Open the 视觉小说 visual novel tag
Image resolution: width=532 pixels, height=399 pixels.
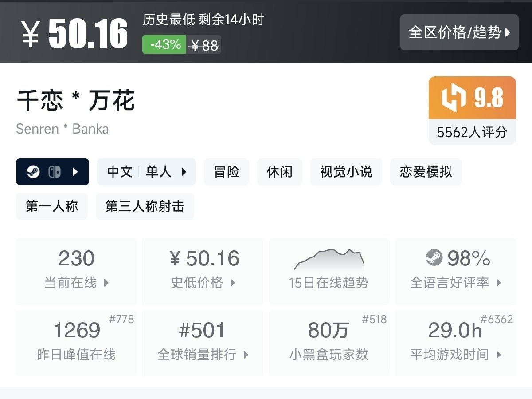(346, 172)
